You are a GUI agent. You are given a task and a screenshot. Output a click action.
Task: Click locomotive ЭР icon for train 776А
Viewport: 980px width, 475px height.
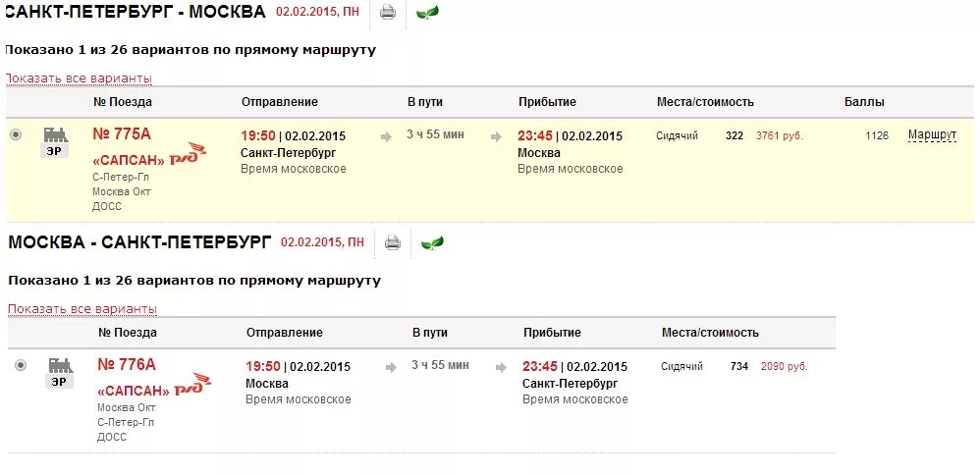pyautogui.click(x=60, y=373)
